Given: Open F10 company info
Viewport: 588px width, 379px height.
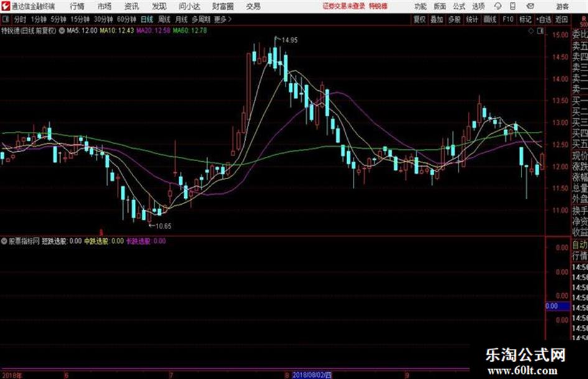Looking at the screenshot, I should point(508,19).
